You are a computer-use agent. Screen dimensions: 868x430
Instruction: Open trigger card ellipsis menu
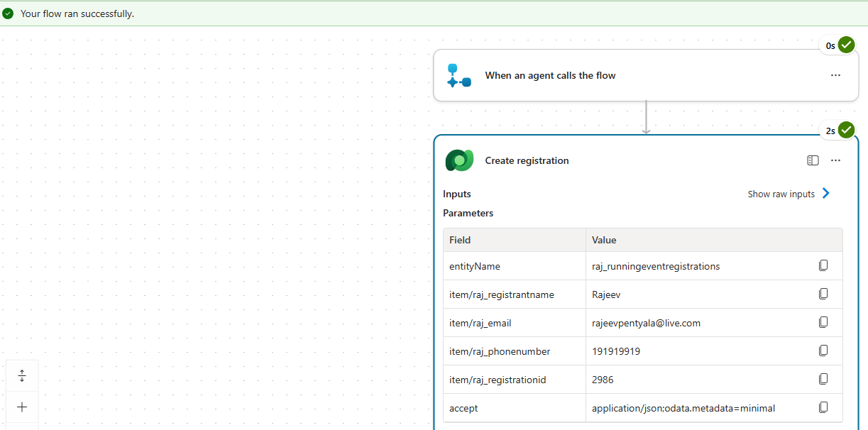coord(835,75)
